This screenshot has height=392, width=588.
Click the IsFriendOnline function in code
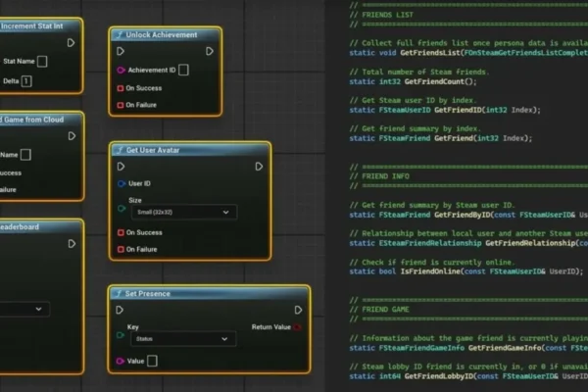click(430, 271)
